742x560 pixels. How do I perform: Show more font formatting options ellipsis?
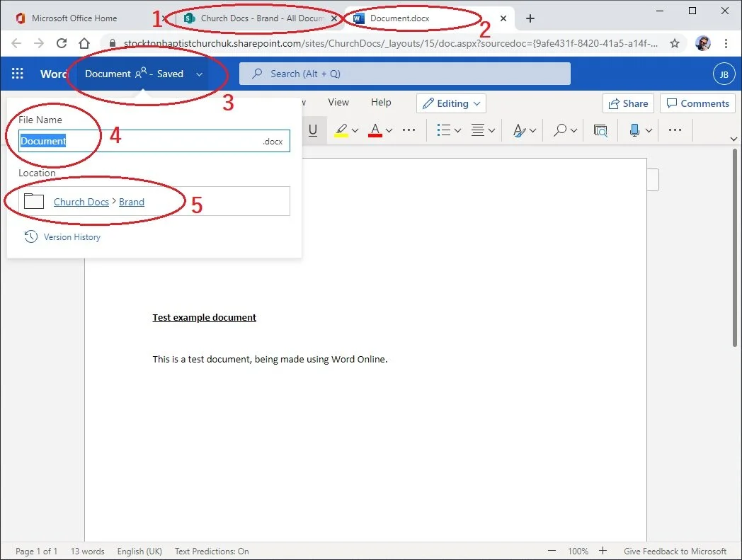(409, 130)
